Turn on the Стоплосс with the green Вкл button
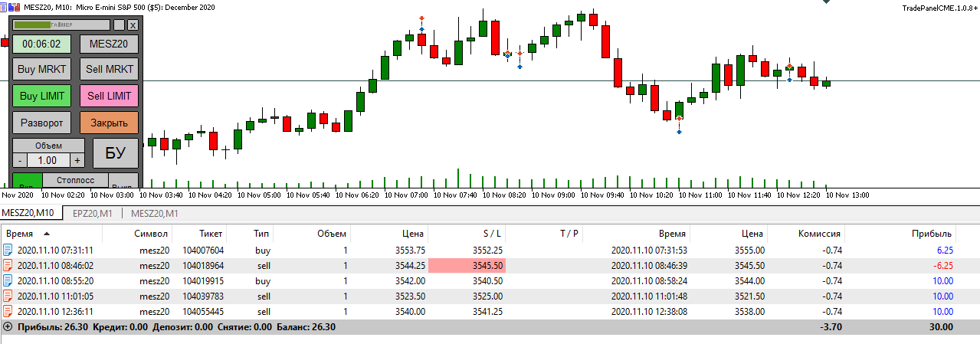 point(27,183)
